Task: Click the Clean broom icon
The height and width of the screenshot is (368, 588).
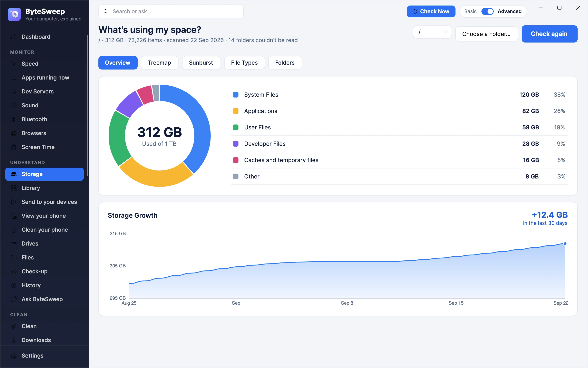Action: coord(14,326)
